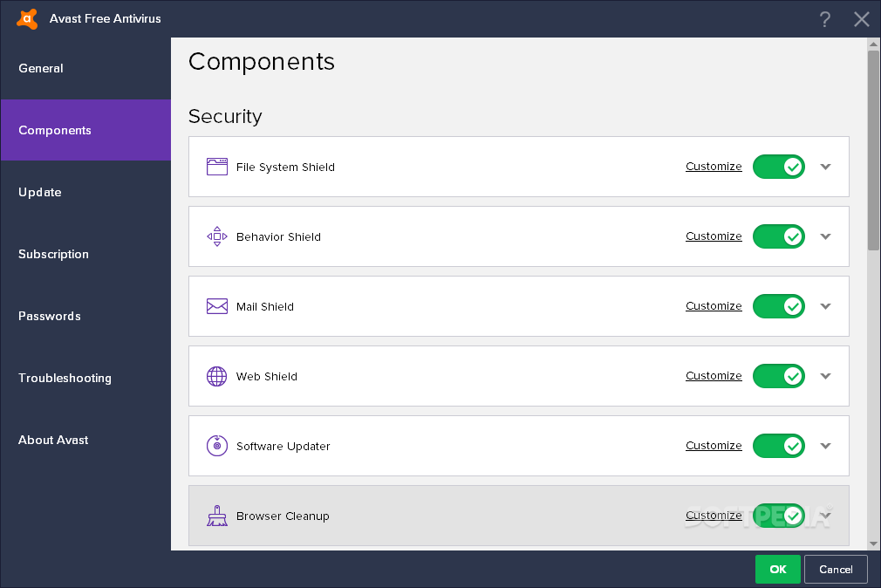The width and height of the screenshot is (881, 588).
Task: Click the File System Shield folder icon
Action: coord(217,167)
